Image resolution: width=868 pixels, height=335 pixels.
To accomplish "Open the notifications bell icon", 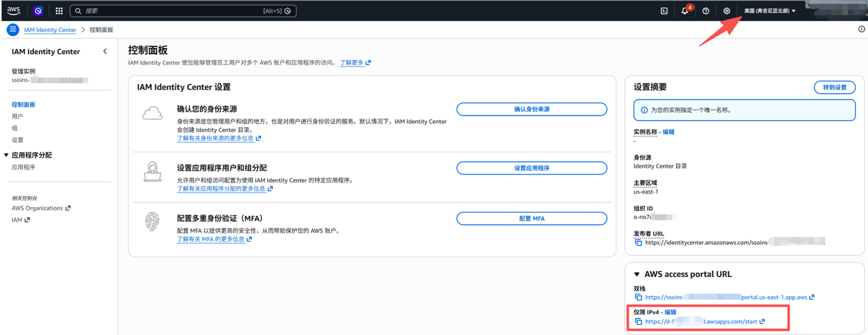I will coord(685,11).
